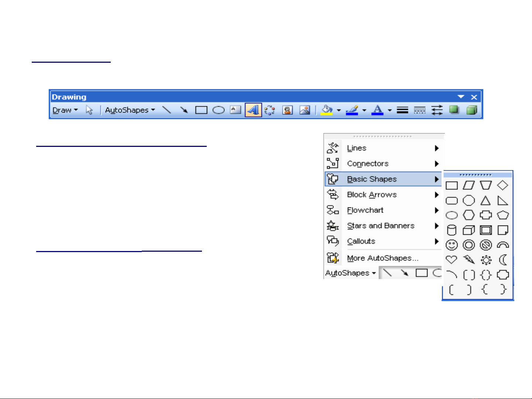The image size is (532, 399).
Task: Click the Rectangle tool below the AutoShapes menu
Action: [x=422, y=273]
